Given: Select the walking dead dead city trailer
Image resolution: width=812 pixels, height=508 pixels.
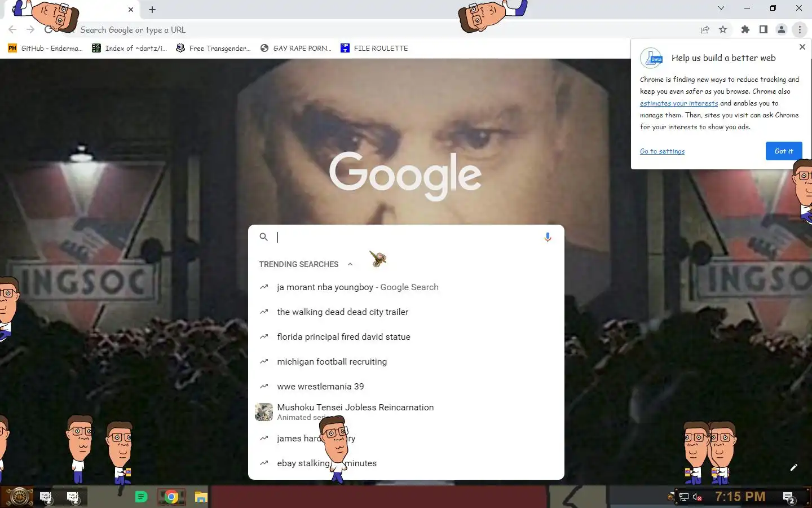Looking at the screenshot, I should [406, 312].
